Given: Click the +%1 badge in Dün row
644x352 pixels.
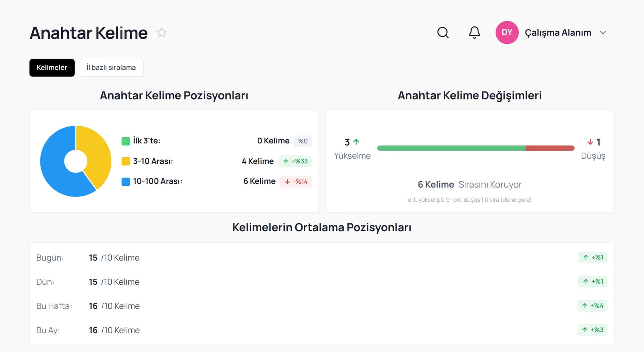Looking at the screenshot, I should coord(593,282).
